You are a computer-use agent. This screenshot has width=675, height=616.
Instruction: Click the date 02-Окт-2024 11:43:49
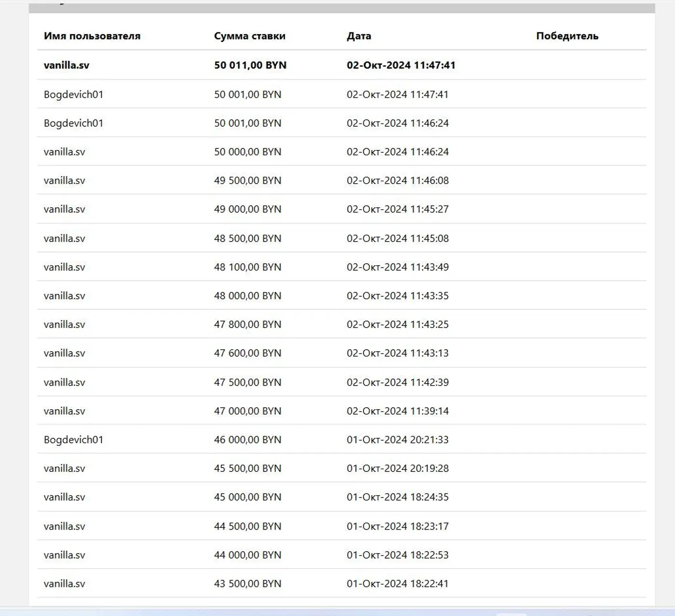point(398,267)
